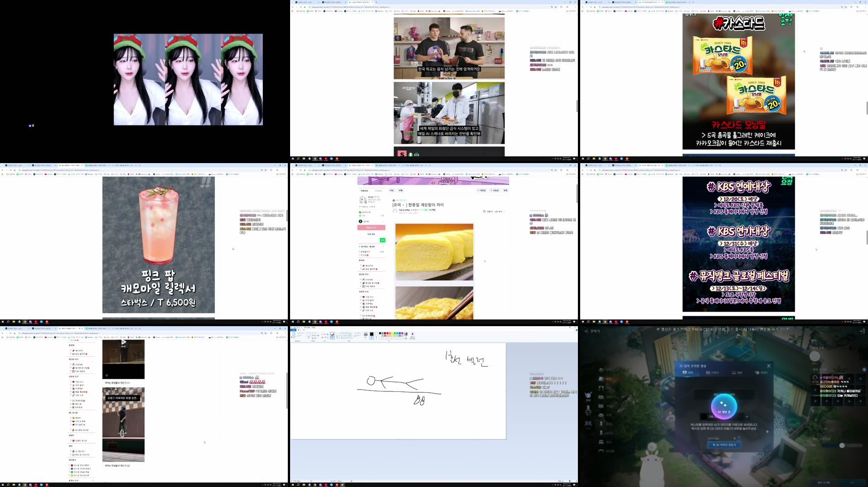Select the Text tool in Paint
The image size is (868, 487).
coord(327,334)
